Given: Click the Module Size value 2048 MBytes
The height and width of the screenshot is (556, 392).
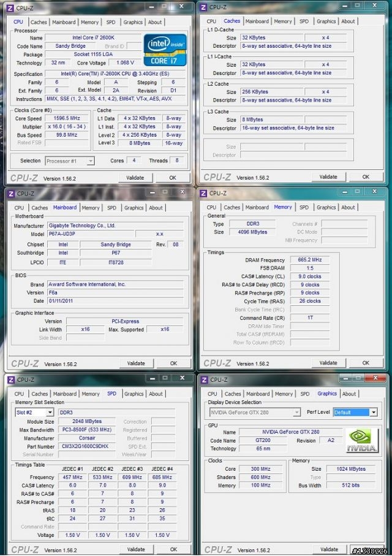Looking at the screenshot, I should [x=87, y=421].
